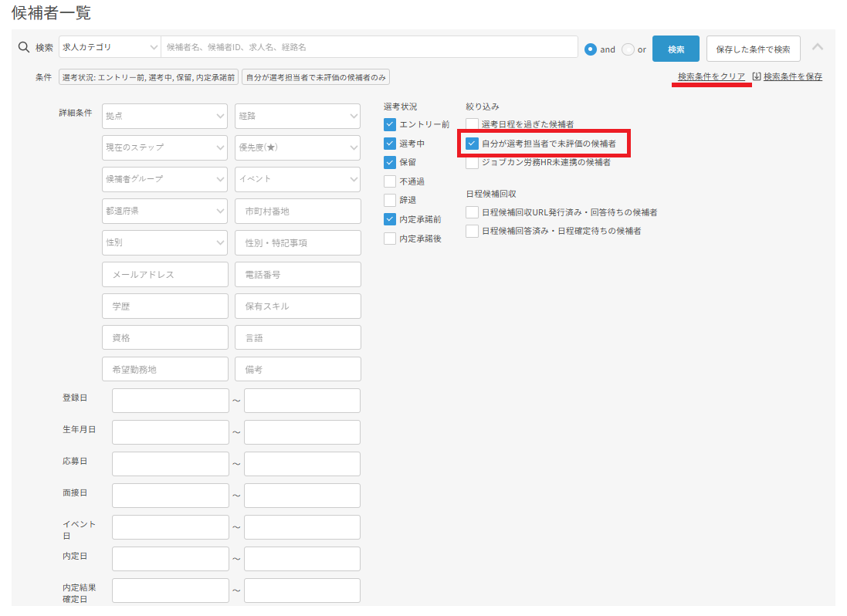Viewport: 847px width, 616px height.
Task: Click the candidate name search text field
Action: click(x=369, y=47)
